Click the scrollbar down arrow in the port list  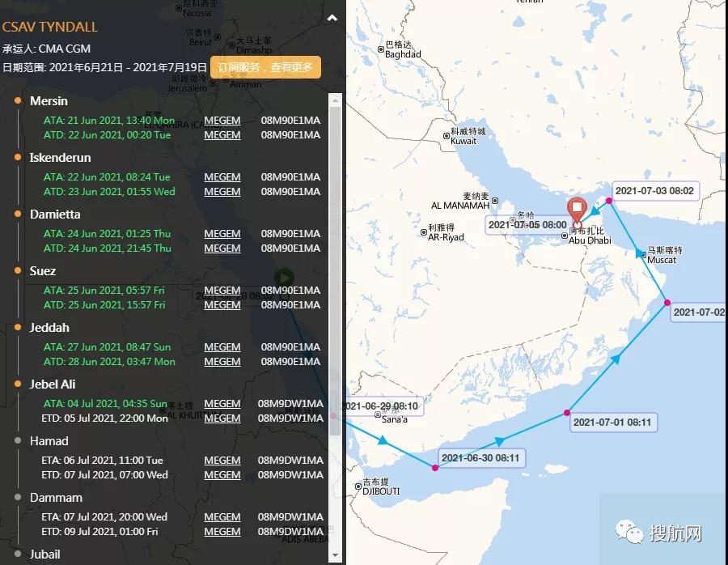(x=335, y=554)
